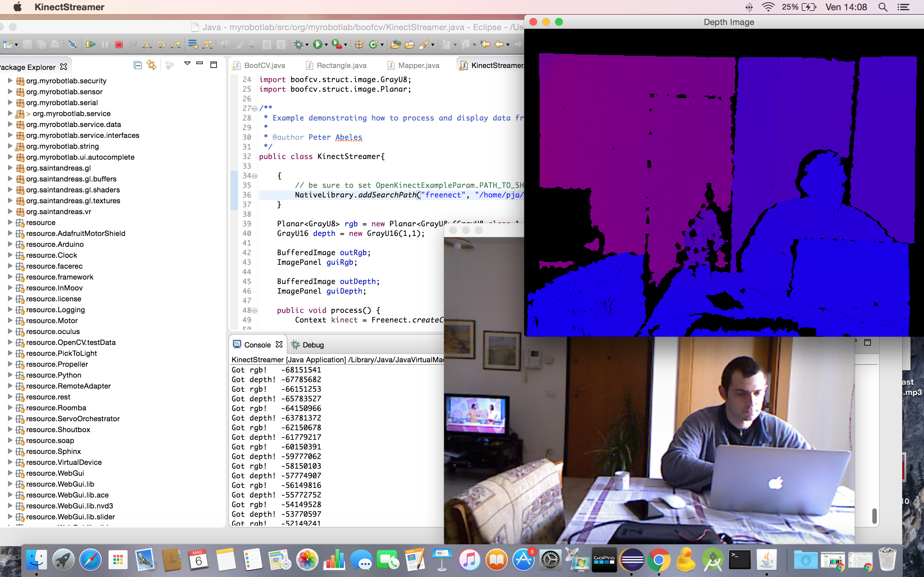Click the Debug bug icon in toolbar
The width and height of the screenshot is (924, 577).
pyautogui.click(x=299, y=45)
